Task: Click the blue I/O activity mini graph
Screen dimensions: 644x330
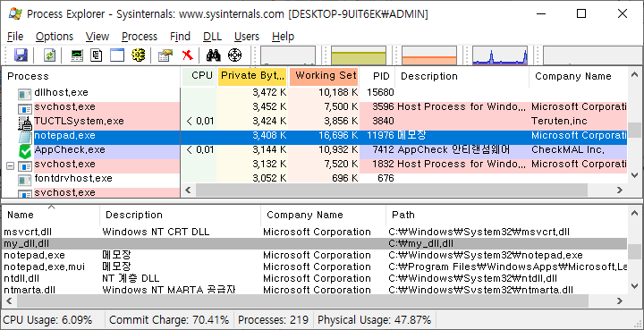Action: click(500, 55)
